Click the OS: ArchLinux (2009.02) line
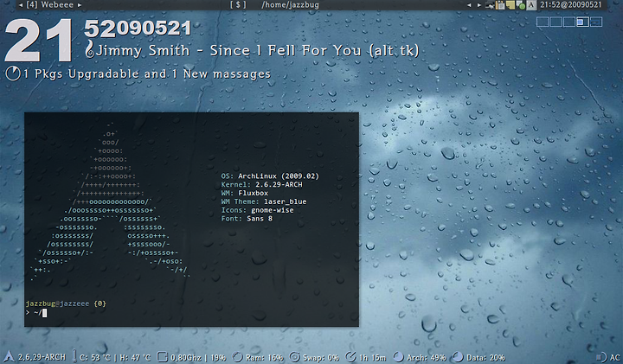The width and height of the screenshot is (623, 364). (x=270, y=176)
